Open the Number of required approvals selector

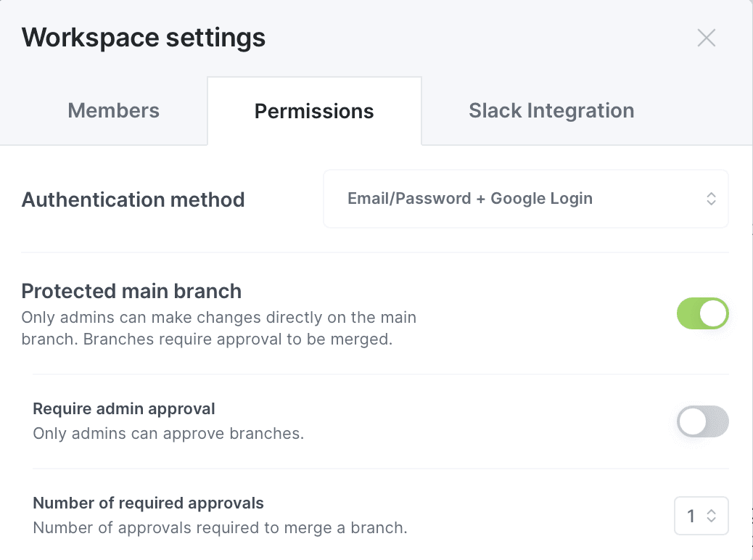click(701, 516)
